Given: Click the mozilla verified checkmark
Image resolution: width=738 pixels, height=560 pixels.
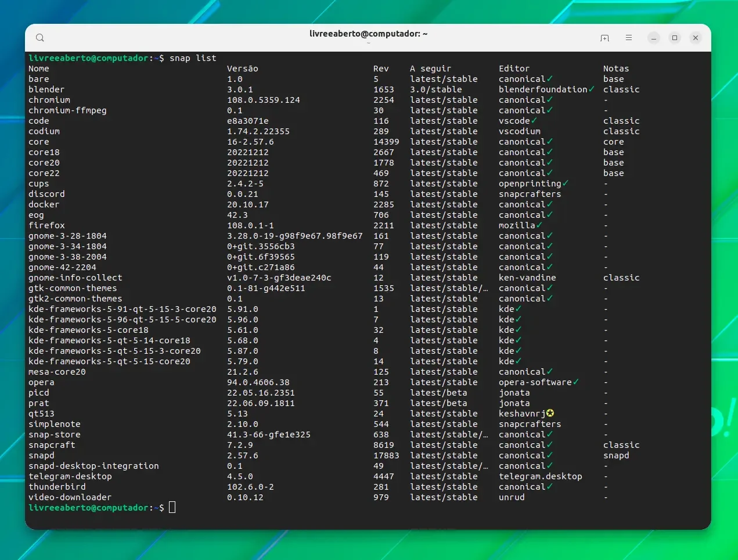Looking at the screenshot, I should pos(539,225).
